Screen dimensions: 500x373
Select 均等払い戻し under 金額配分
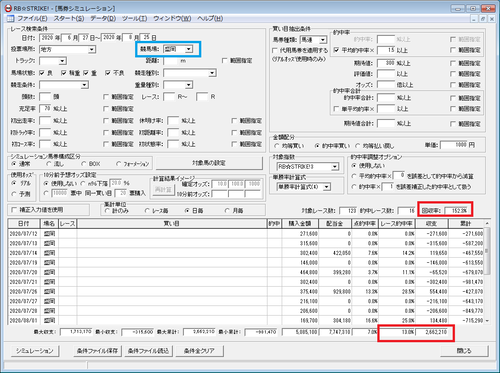click(x=358, y=146)
